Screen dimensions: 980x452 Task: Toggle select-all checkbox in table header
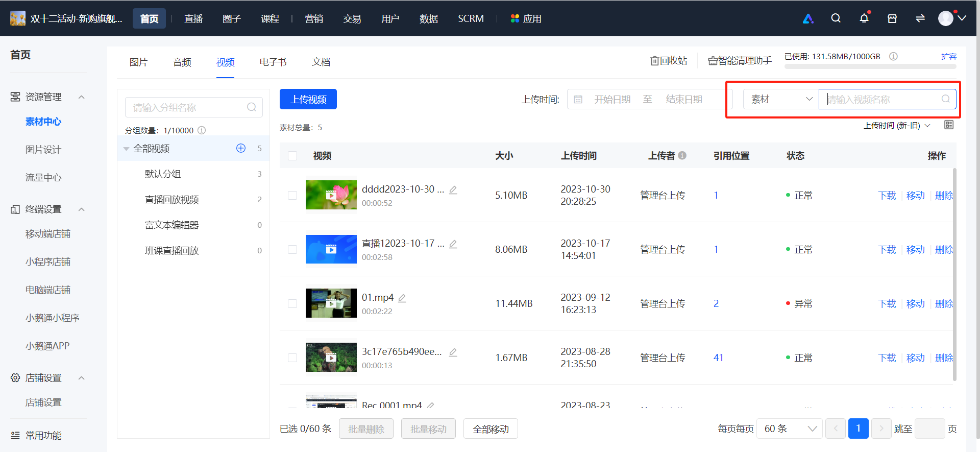point(292,156)
